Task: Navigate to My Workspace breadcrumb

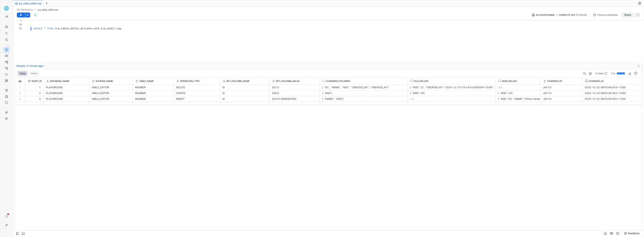Action: pyautogui.click(x=24, y=10)
